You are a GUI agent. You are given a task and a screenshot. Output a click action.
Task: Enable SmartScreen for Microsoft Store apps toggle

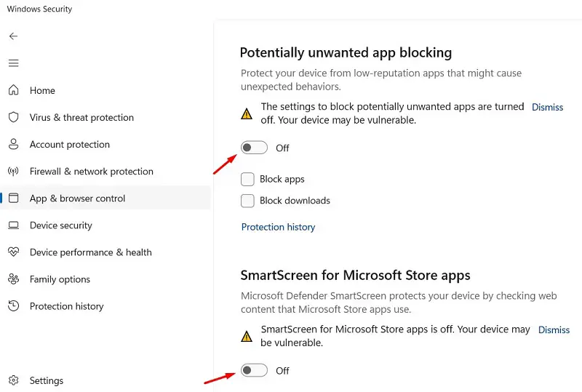254,371
